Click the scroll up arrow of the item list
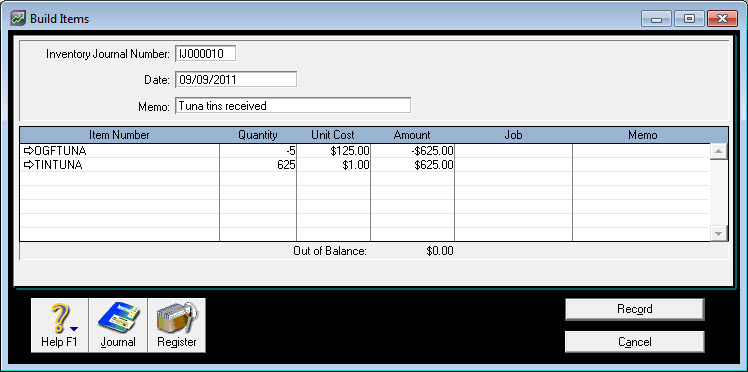This screenshot has height=372, width=748. pyautogui.click(x=719, y=152)
